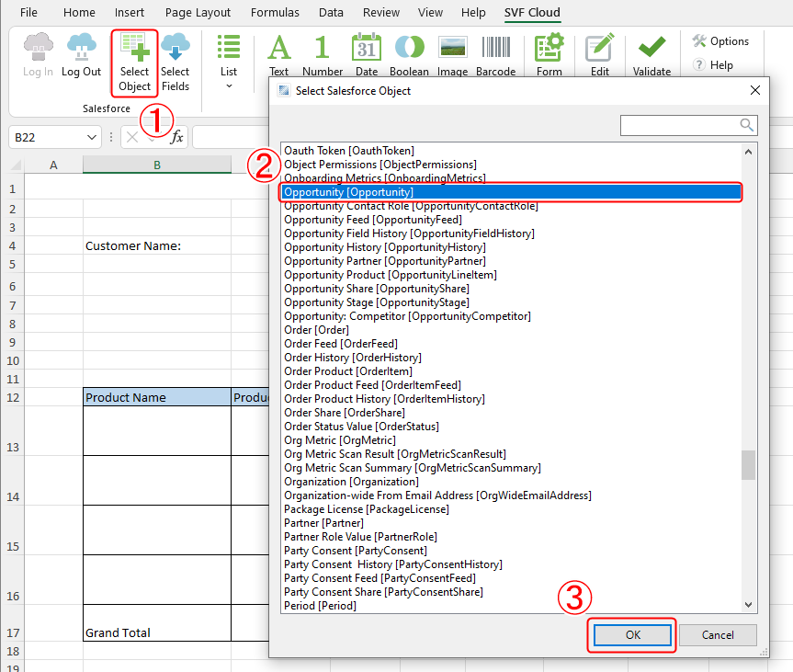793x672 pixels.
Task: Open the Select Fields tool
Action: click(x=175, y=63)
